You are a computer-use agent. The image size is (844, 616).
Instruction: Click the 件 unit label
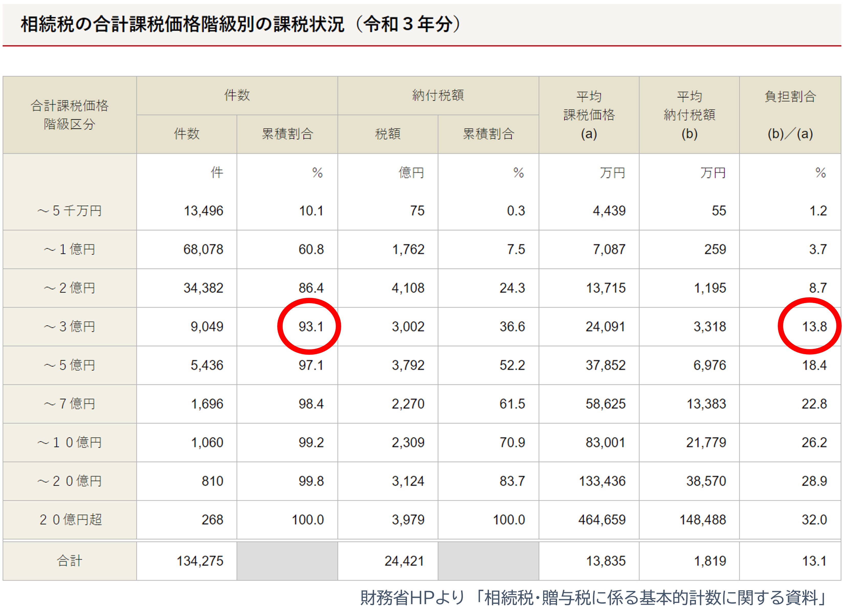217,173
